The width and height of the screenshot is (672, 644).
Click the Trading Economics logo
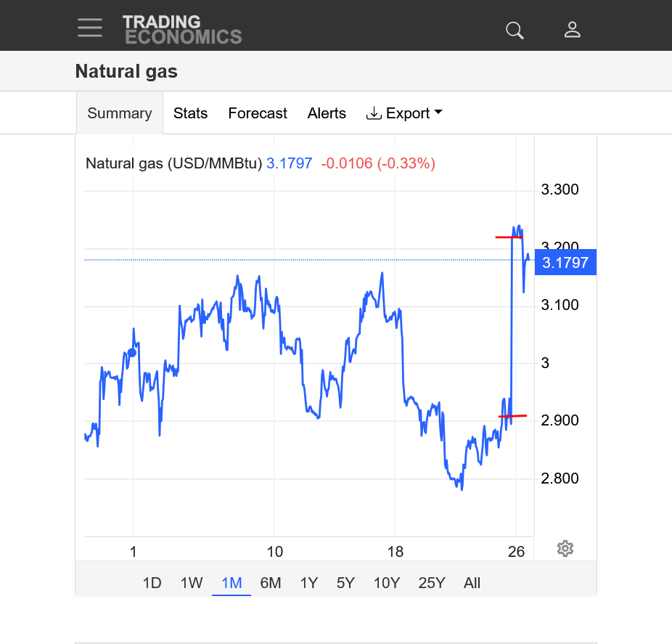click(x=181, y=30)
